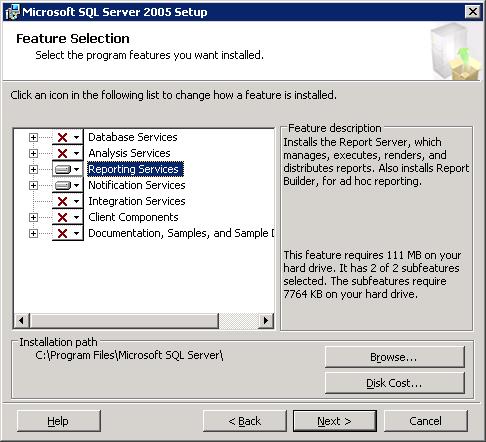Click the red X icon for Integration Services
The width and height of the screenshot is (486, 442).
[x=62, y=201]
